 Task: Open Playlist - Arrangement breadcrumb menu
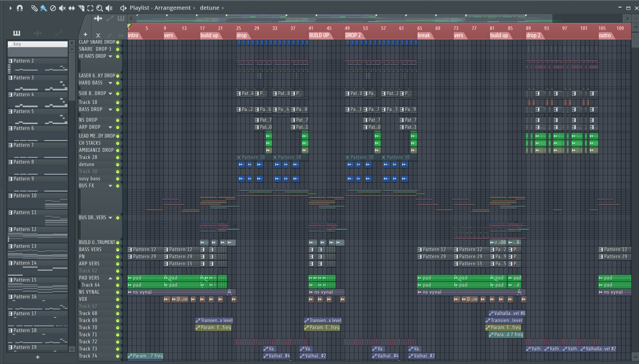(x=160, y=8)
